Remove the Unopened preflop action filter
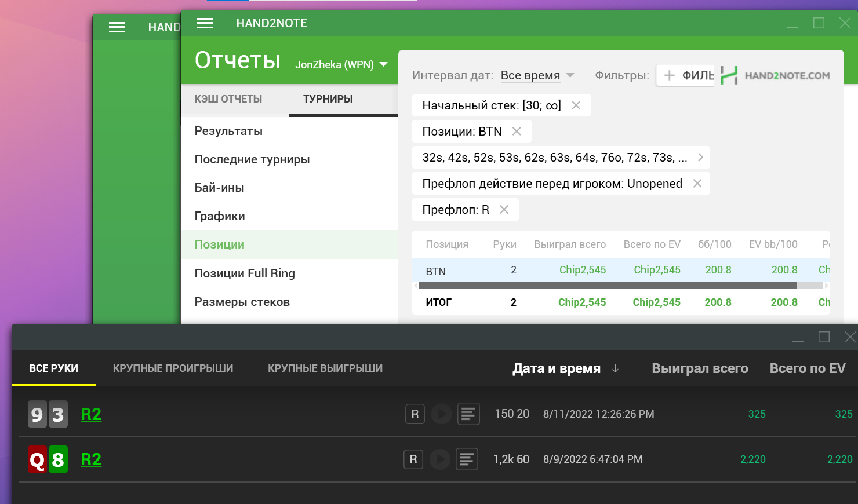 [697, 184]
